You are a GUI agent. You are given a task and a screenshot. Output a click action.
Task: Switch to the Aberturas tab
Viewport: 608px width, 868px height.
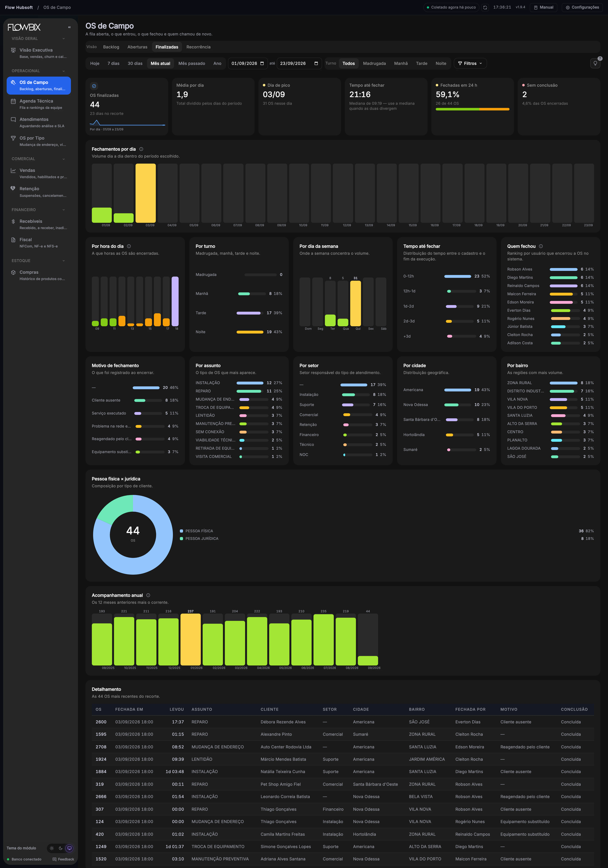[x=137, y=47]
